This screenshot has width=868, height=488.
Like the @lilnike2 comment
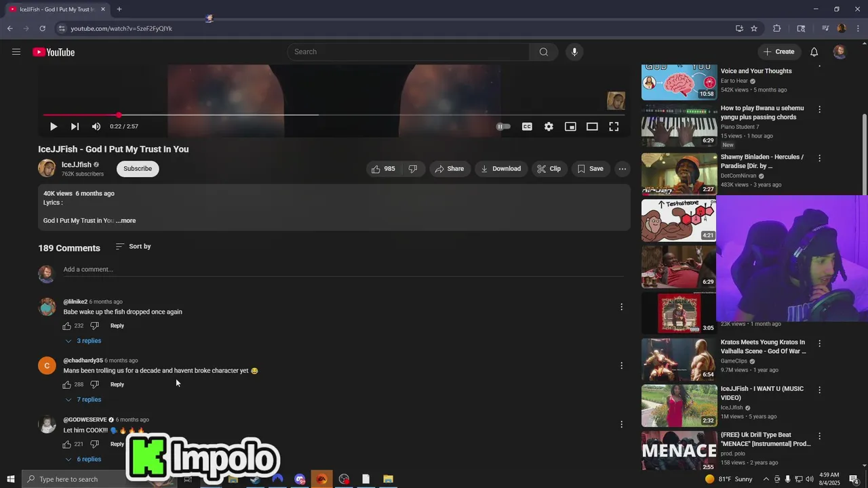point(67,326)
